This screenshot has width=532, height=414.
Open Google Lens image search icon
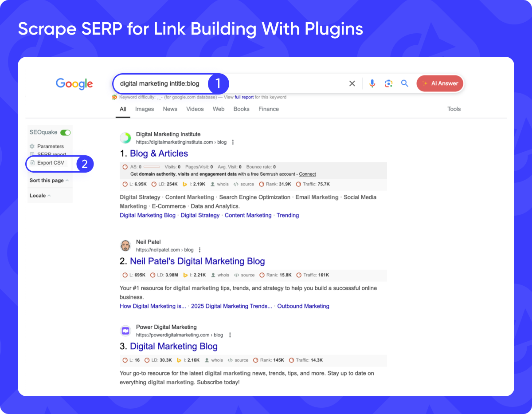tap(388, 83)
